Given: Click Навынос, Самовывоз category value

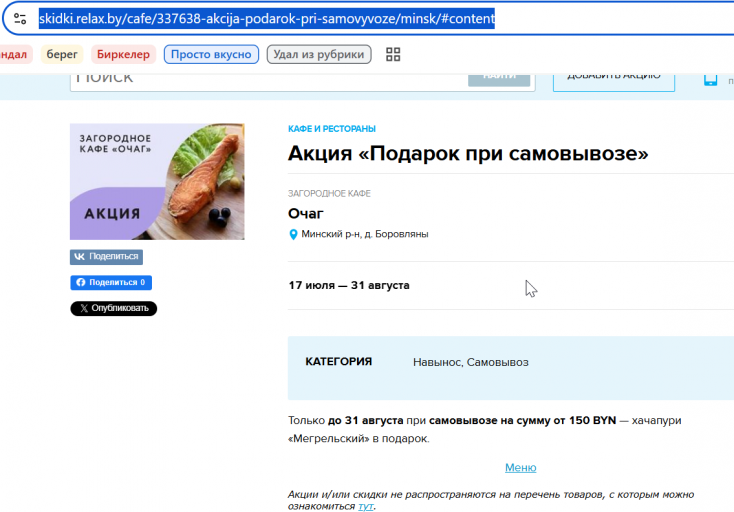Looking at the screenshot, I should click(x=470, y=362).
